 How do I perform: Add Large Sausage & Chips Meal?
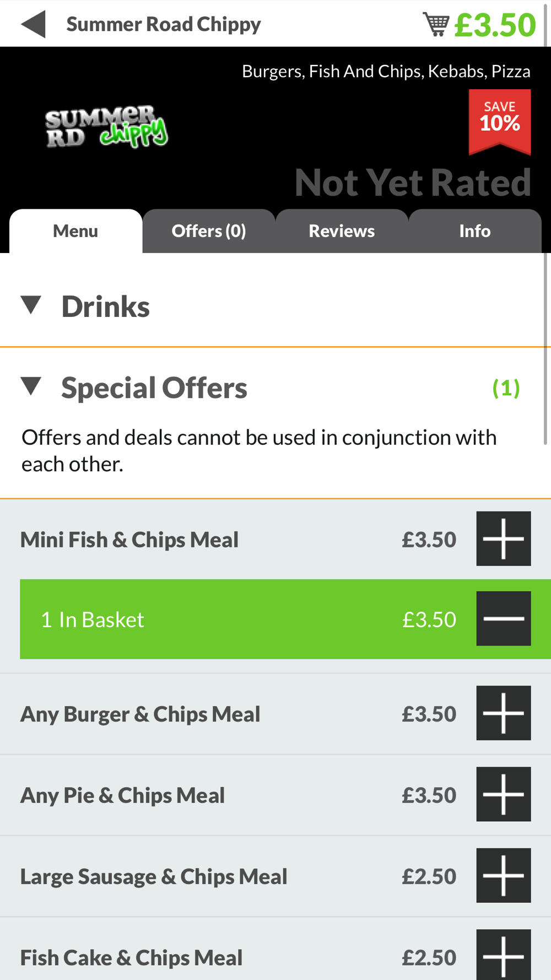click(x=504, y=875)
